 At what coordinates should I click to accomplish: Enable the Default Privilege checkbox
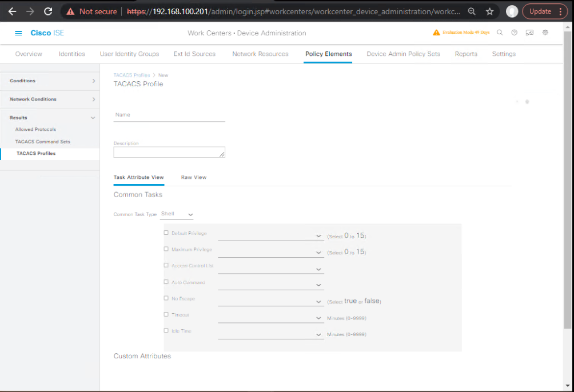(x=166, y=233)
